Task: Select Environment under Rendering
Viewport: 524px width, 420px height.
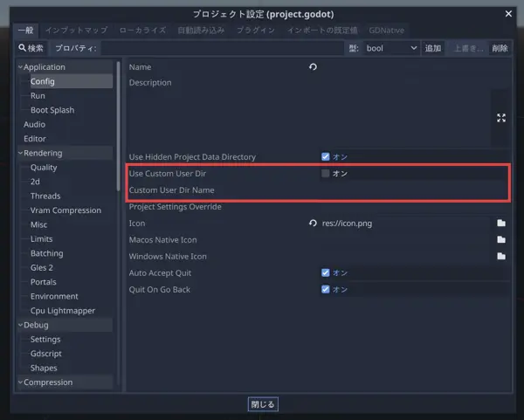Action: [x=54, y=296]
